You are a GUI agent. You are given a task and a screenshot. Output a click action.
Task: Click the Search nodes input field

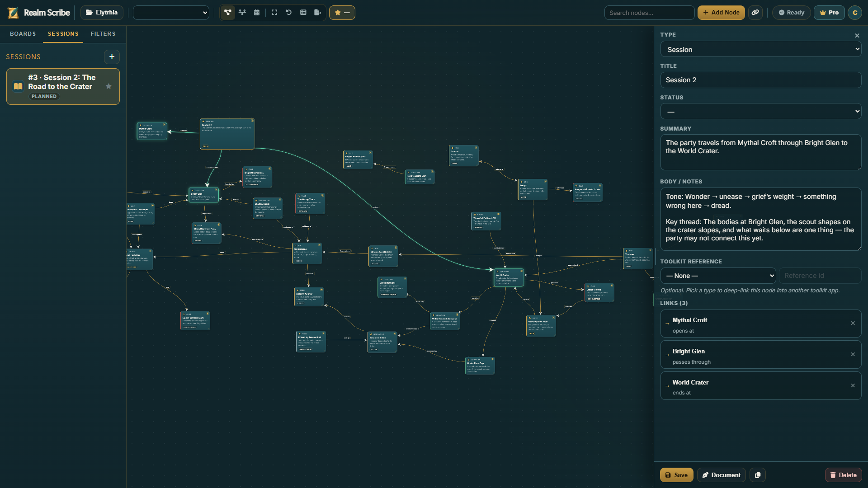click(x=649, y=13)
